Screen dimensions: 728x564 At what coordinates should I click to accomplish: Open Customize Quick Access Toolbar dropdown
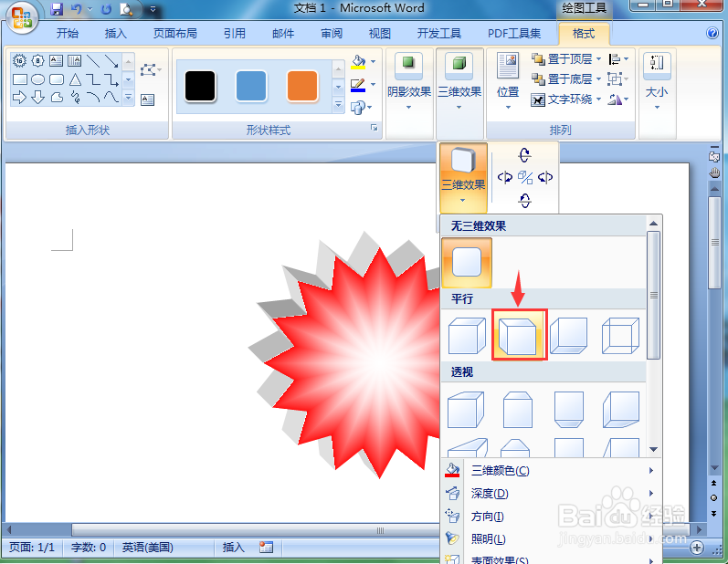153,9
